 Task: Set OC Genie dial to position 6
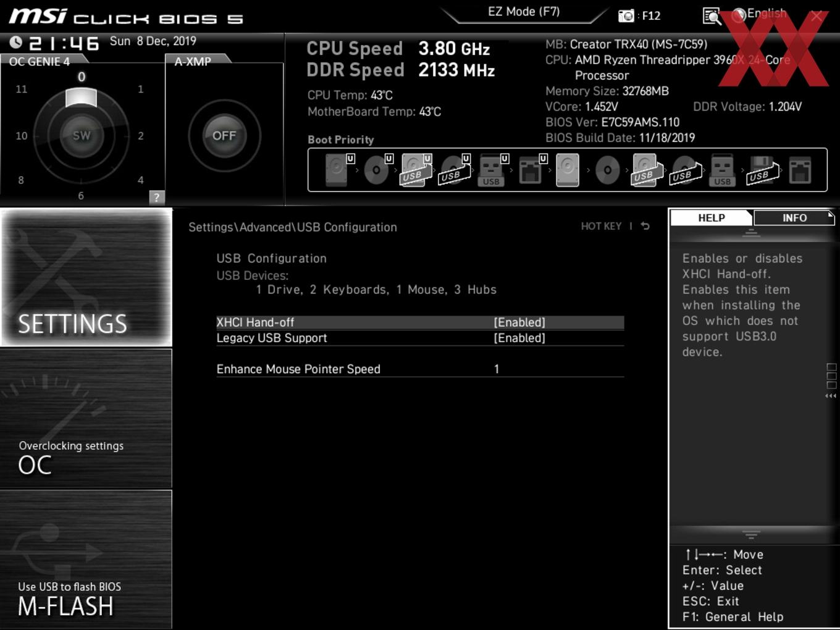[81, 195]
